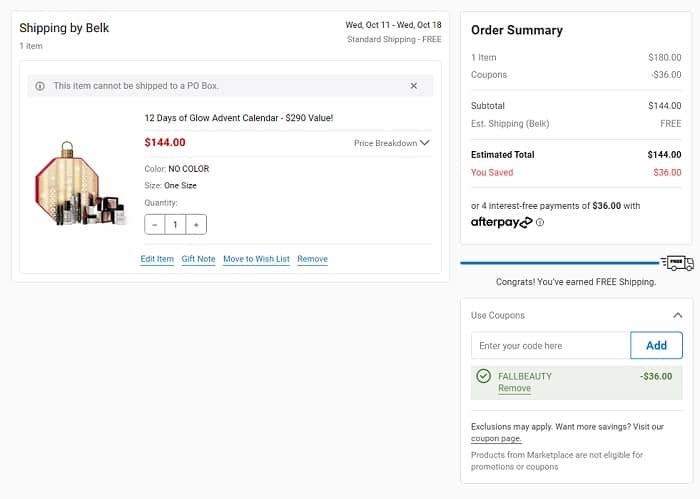Click the free shipping truck icon
700x499 pixels.
[678, 263]
